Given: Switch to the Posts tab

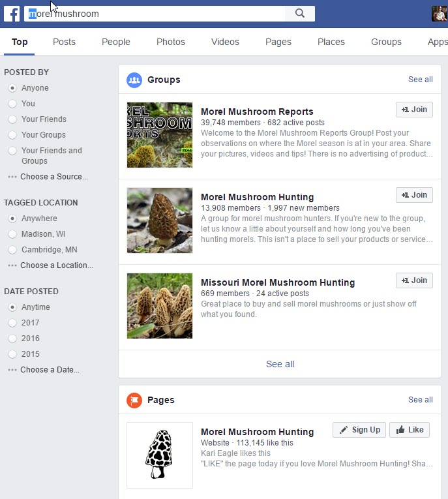Looking at the screenshot, I should click(64, 42).
